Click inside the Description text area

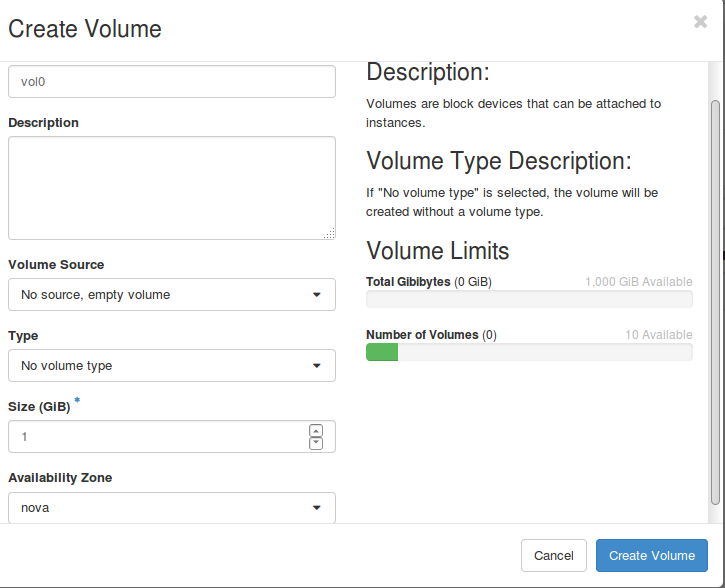pos(172,188)
